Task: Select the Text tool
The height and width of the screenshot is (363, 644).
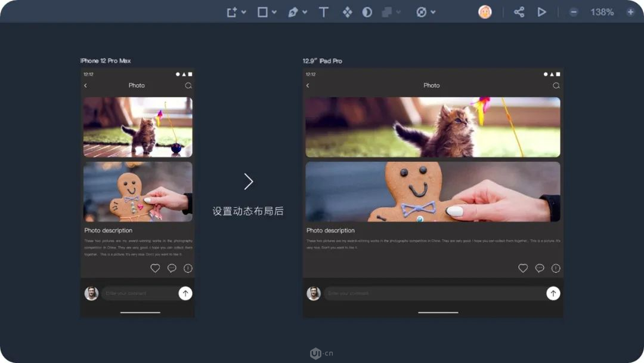Action: pos(324,12)
